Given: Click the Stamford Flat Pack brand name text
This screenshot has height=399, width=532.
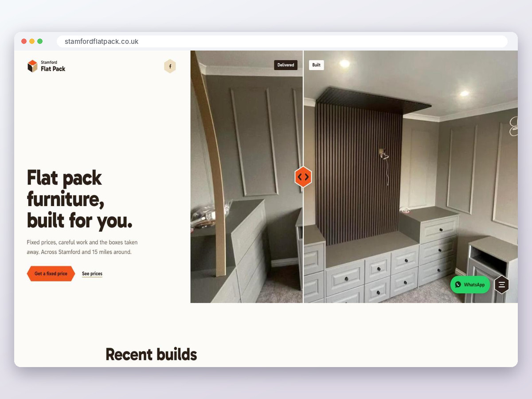Looking at the screenshot, I should point(53,66).
